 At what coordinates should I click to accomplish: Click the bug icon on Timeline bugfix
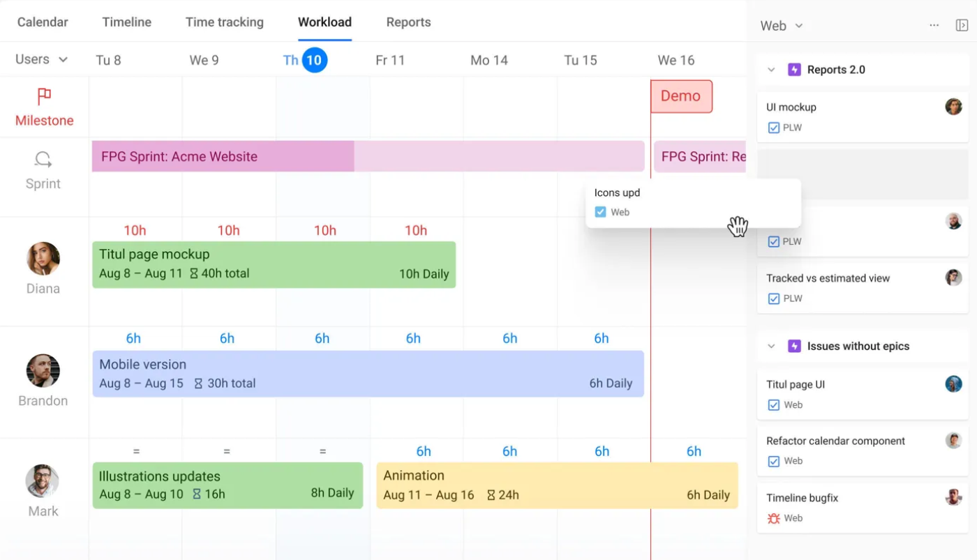coord(773,518)
